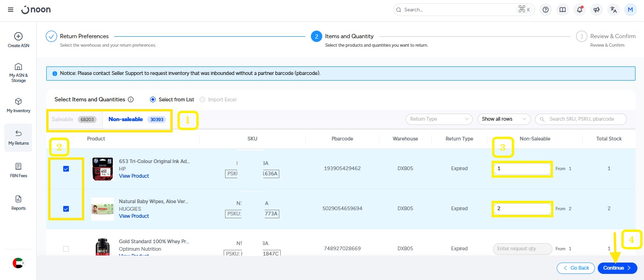Open the guide book icon
644x280 pixels.
point(562,10)
